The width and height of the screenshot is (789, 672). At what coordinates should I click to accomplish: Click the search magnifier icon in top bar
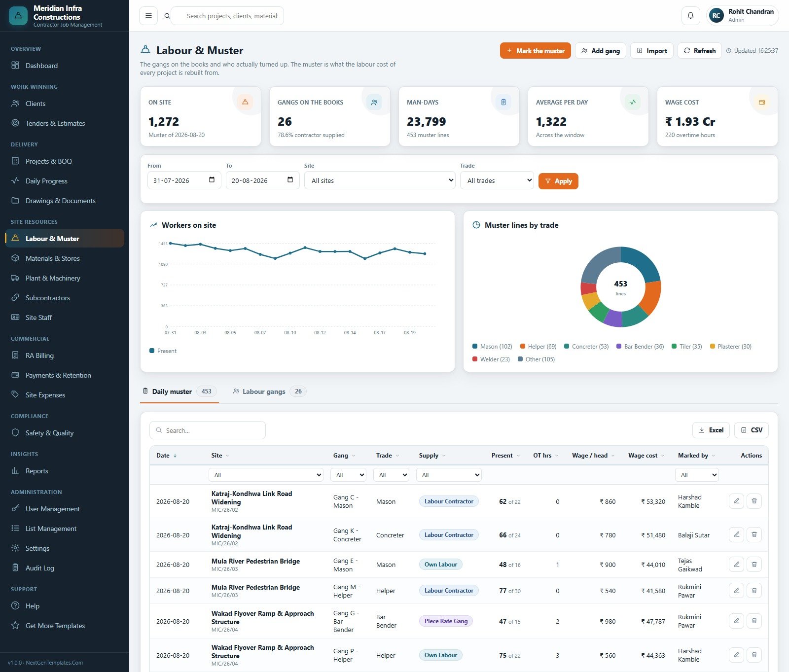tap(167, 16)
